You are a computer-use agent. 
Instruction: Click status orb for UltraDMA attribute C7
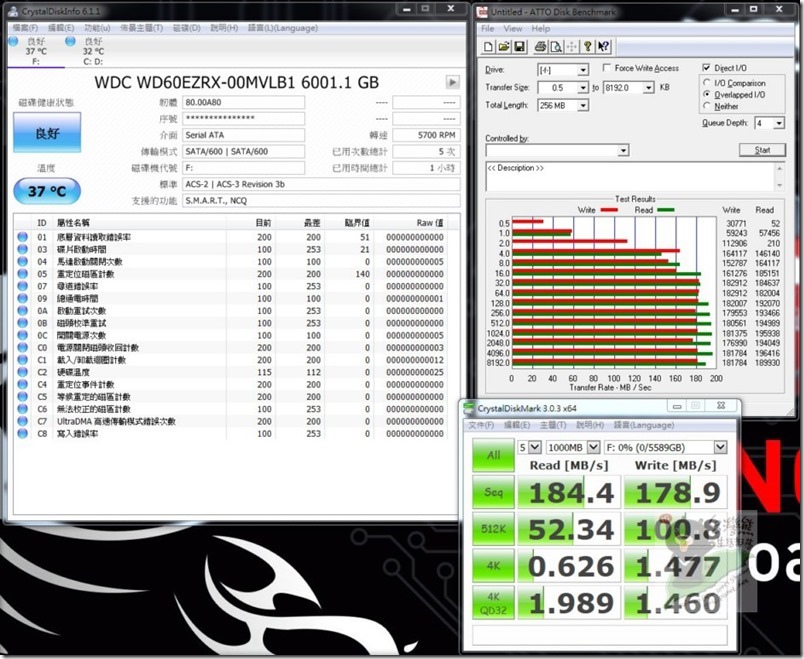tap(23, 421)
